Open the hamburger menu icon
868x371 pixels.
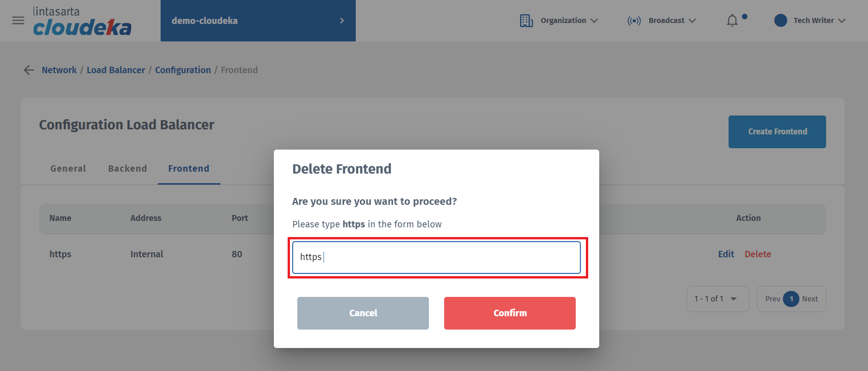(x=18, y=21)
